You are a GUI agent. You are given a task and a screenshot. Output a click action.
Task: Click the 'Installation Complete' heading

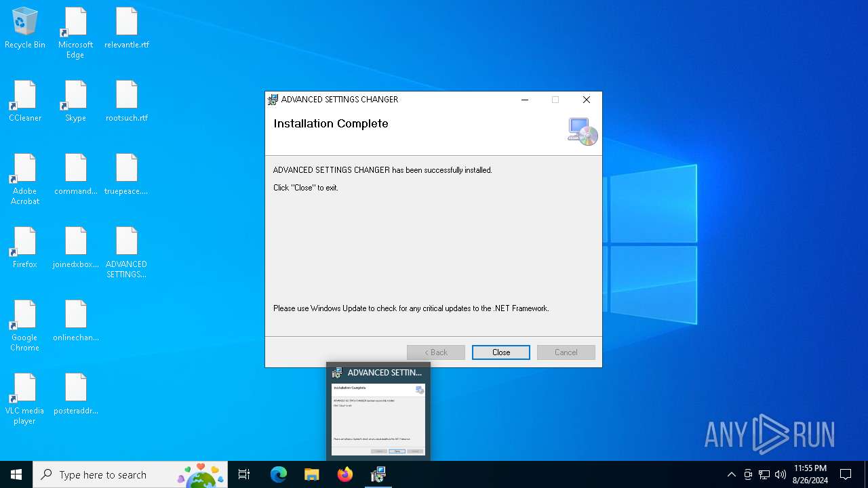(331, 123)
